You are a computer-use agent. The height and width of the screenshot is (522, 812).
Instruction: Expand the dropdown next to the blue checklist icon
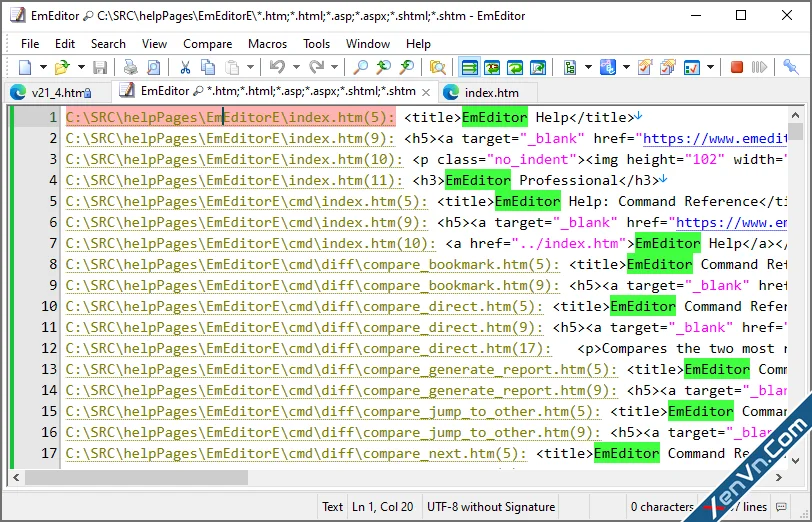point(710,67)
